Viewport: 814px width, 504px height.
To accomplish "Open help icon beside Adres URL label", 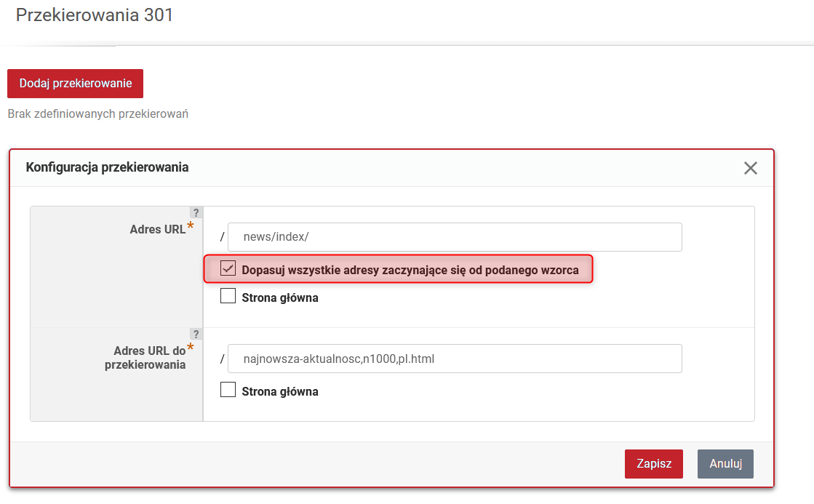I will click(196, 213).
